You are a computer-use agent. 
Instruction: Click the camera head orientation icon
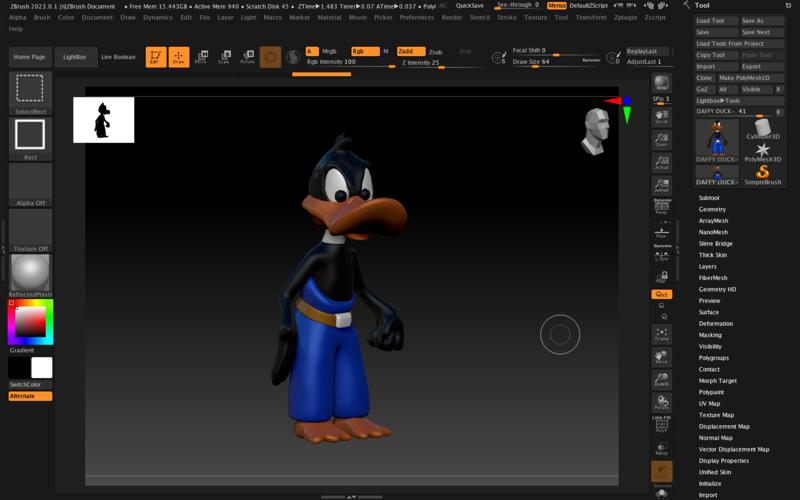click(596, 131)
